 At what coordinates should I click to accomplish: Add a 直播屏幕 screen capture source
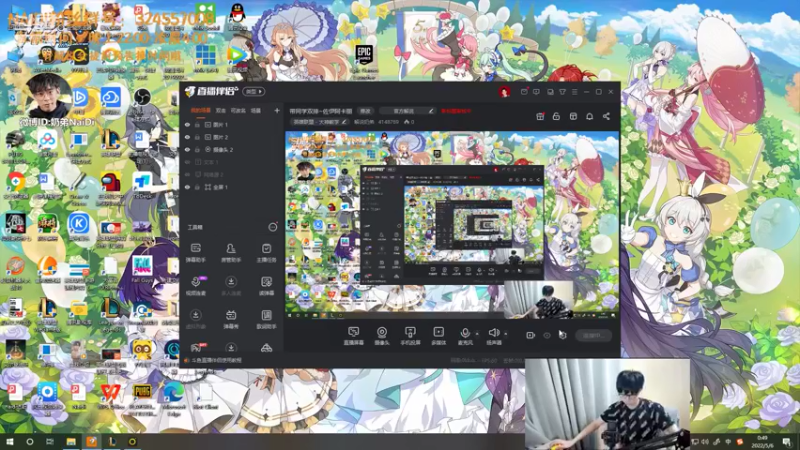coord(353,336)
